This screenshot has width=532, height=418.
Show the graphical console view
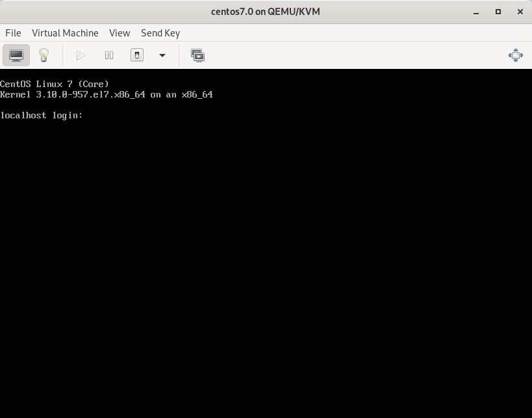(x=16, y=55)
